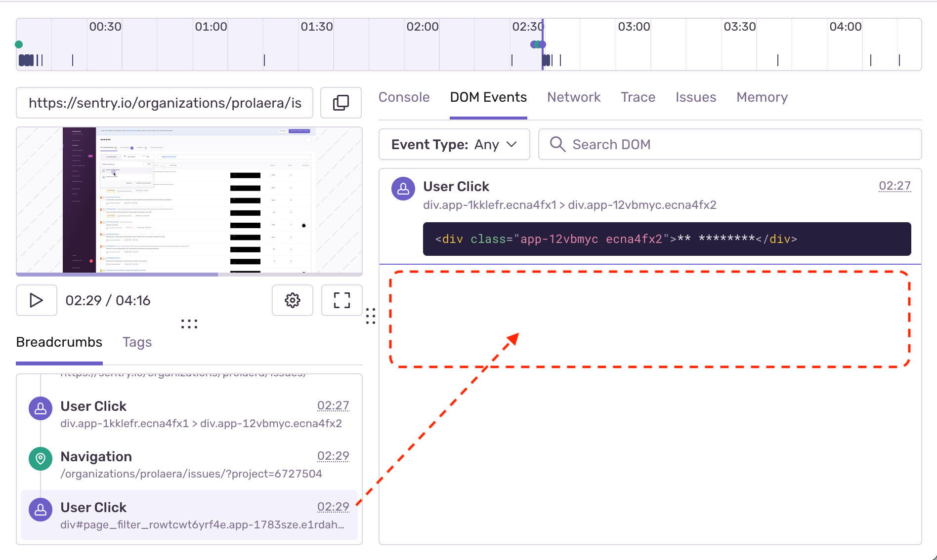Image resolution: width=937 pixels, height=560 pixels.
Task: Open the Network tab
Action: pos(574,97)
